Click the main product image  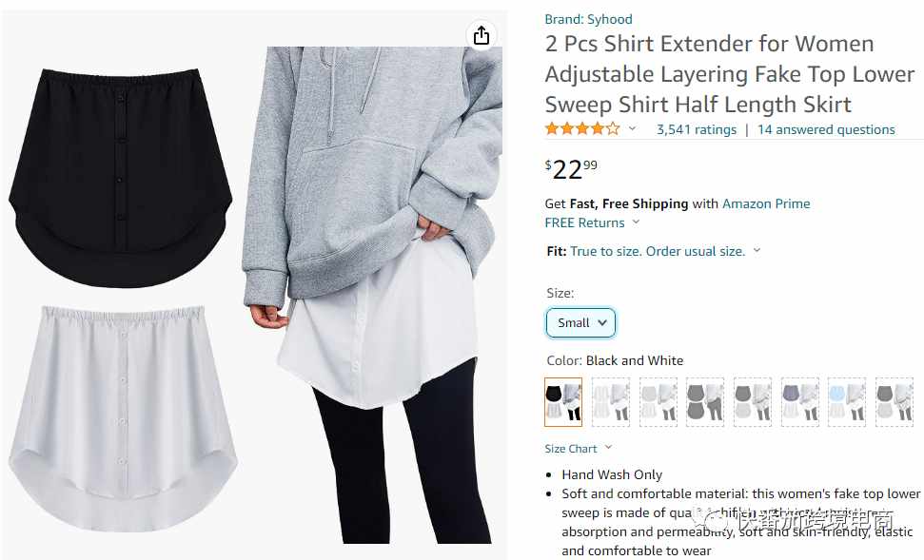(255, 282)
